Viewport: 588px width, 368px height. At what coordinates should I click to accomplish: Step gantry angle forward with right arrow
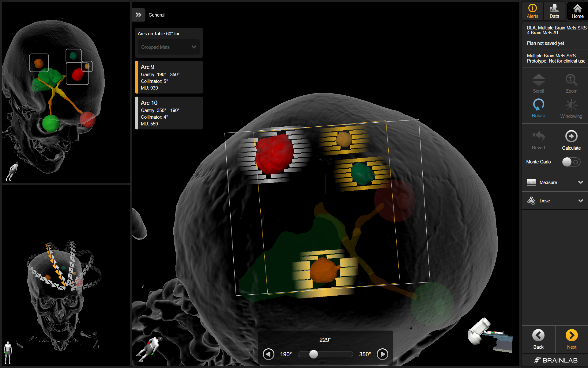point(382,354)
